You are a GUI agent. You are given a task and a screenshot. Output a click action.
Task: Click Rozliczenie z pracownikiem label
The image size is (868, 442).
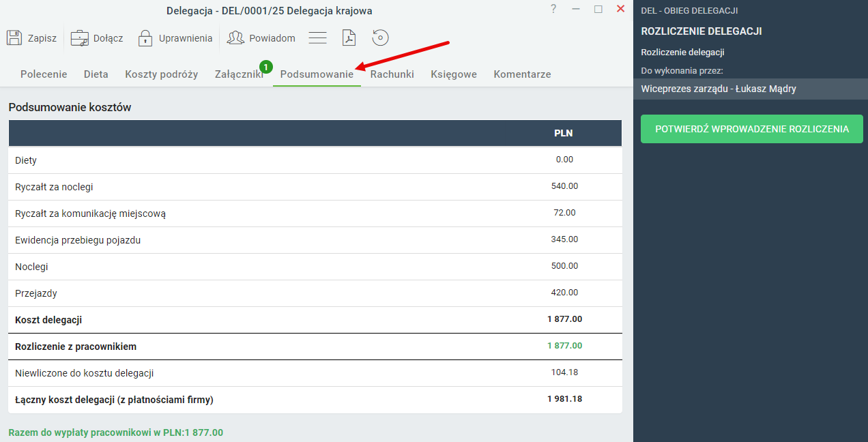[x=76, y=347]
